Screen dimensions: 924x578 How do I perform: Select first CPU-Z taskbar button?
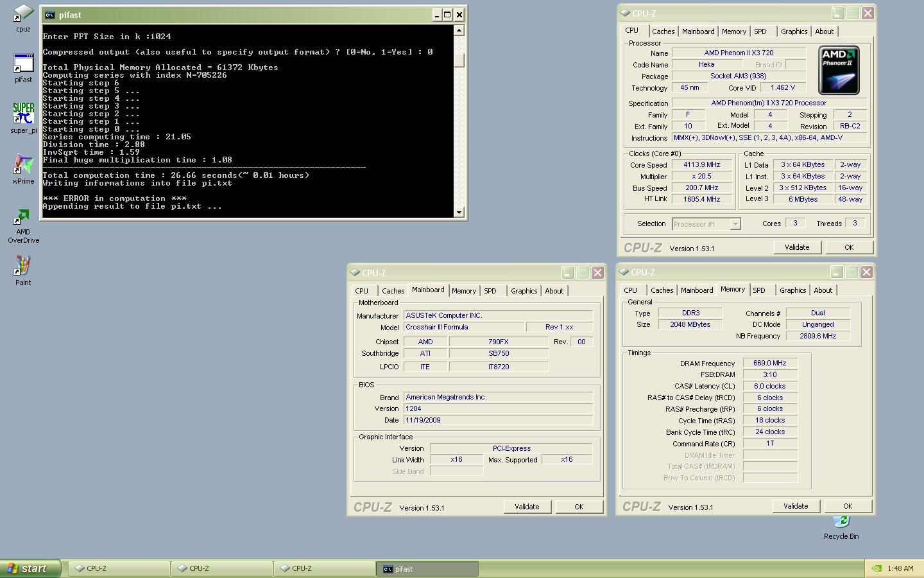coord(119,568)
